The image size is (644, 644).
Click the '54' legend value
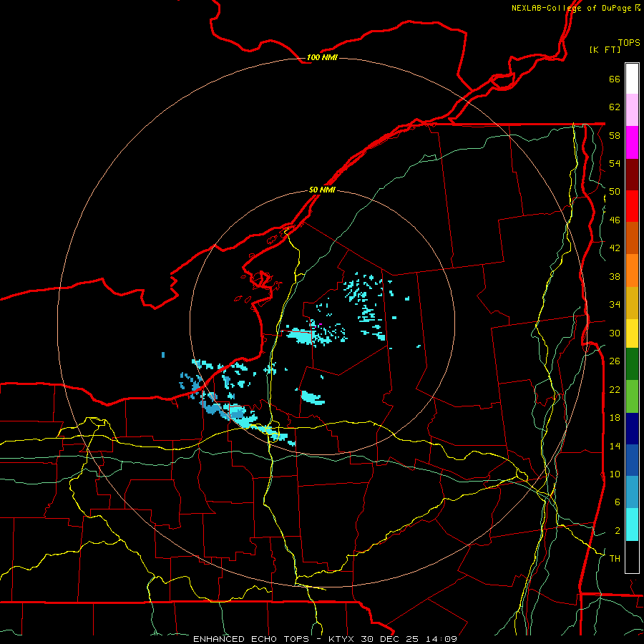tap(615, 163)
